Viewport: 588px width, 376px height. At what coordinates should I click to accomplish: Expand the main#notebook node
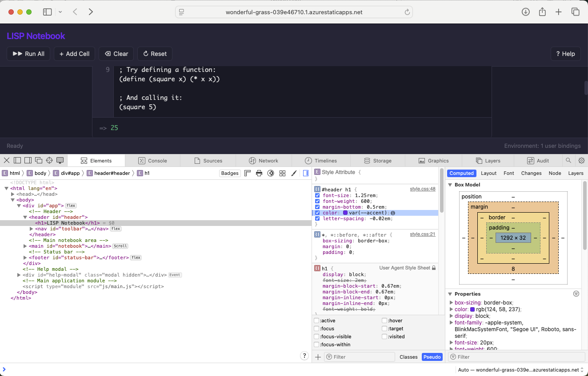pyautogui.click(x=25, y=246)
